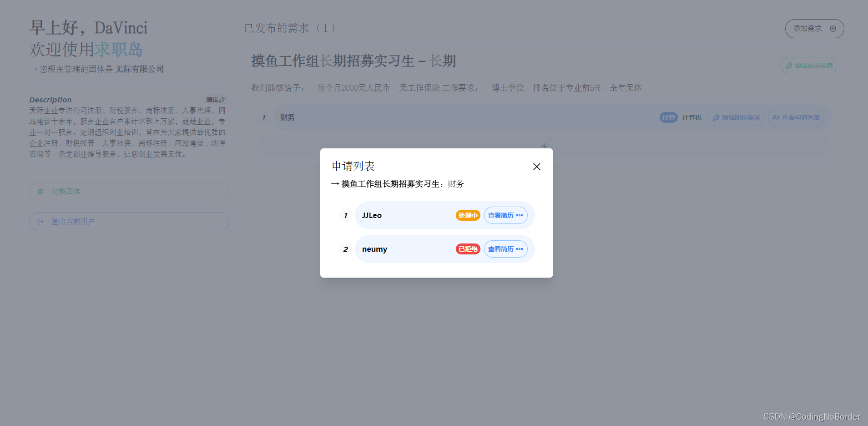This screenshot has height=426, width=868.
Task: Click the 已拒绝 status badge for neumy
Action: point(468,249)
